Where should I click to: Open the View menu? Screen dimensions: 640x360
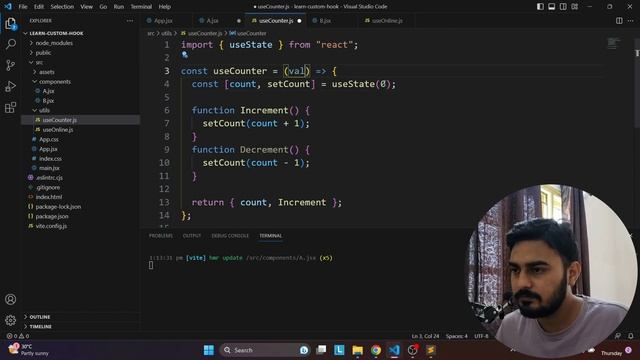[x=86, y=7]
